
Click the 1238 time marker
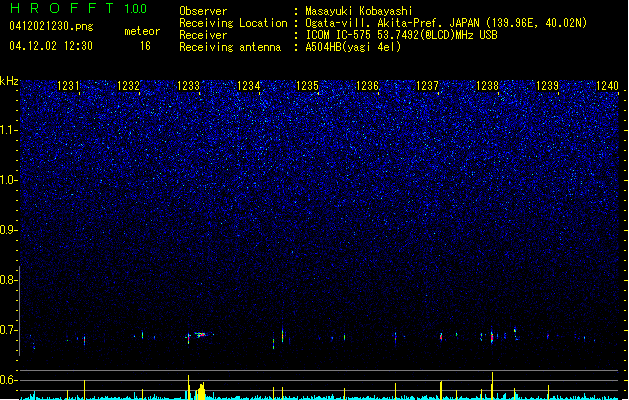coord(487,86)
